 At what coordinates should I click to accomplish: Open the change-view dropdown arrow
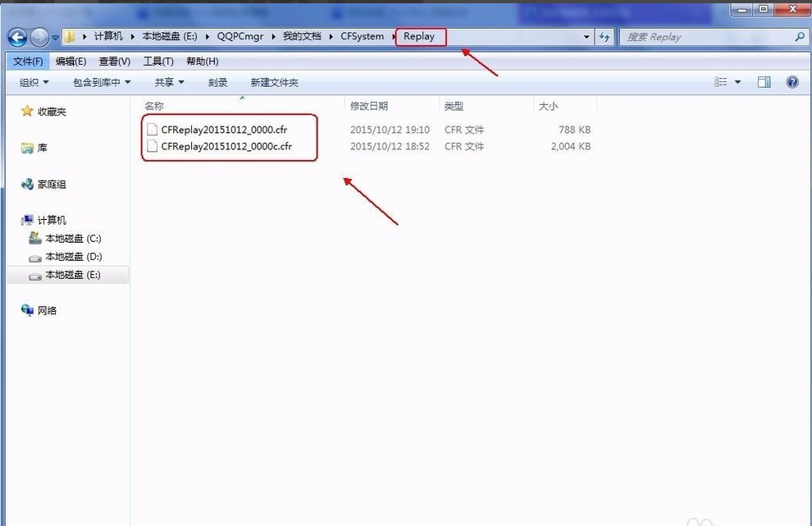coord(737,82)
